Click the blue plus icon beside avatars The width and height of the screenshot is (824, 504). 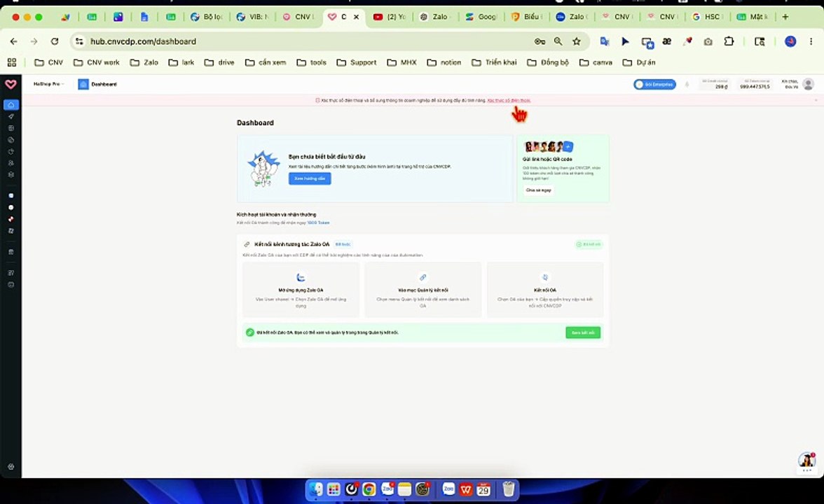click(x=568, y=146)
